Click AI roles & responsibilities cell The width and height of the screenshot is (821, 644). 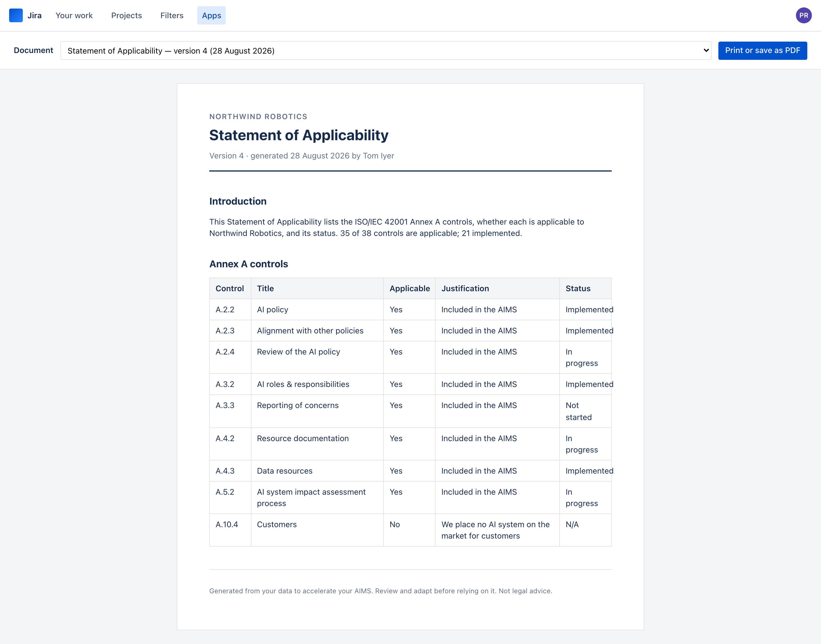(x=317, y=384)
